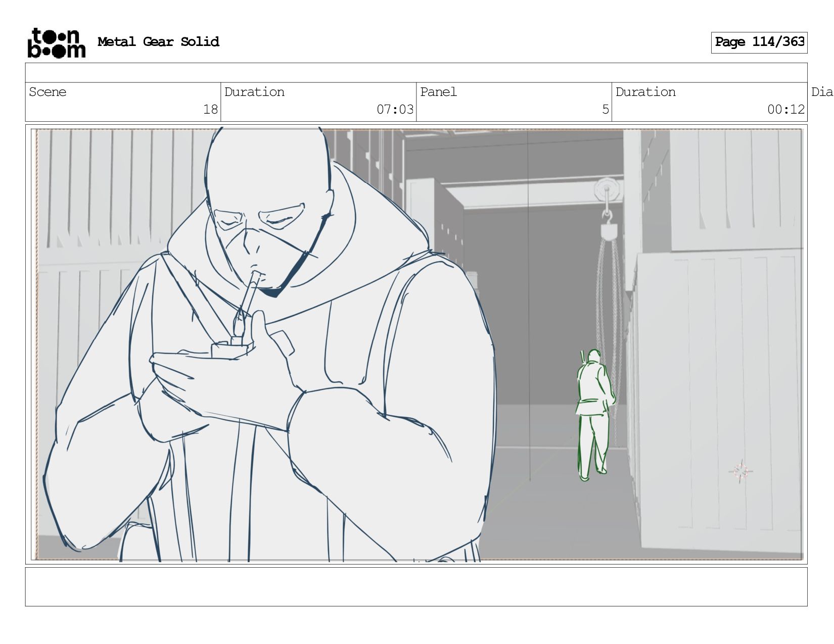Click the Duration label beside the Panel cell

(645, 92)
